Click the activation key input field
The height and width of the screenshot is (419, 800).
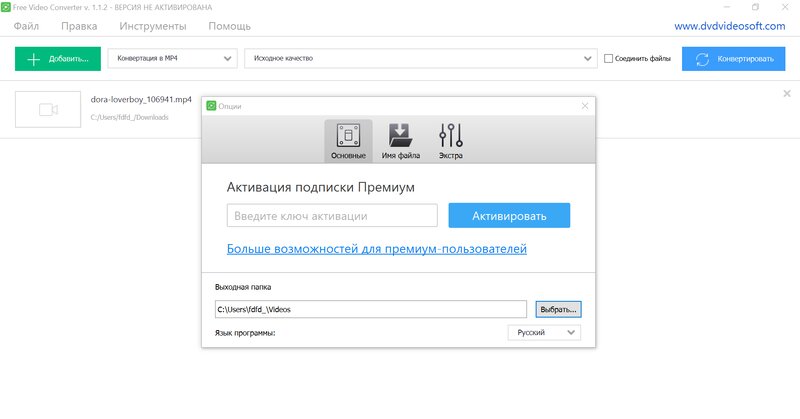click(x=332, y=215)
